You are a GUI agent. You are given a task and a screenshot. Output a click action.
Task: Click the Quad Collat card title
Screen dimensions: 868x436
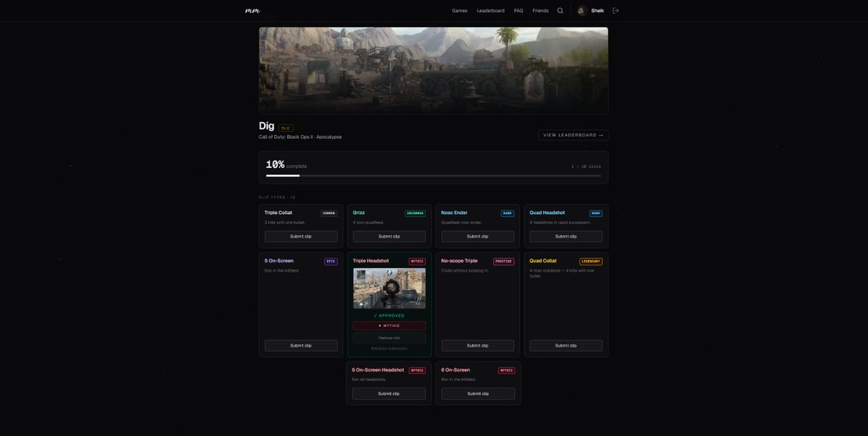(543, 261)
